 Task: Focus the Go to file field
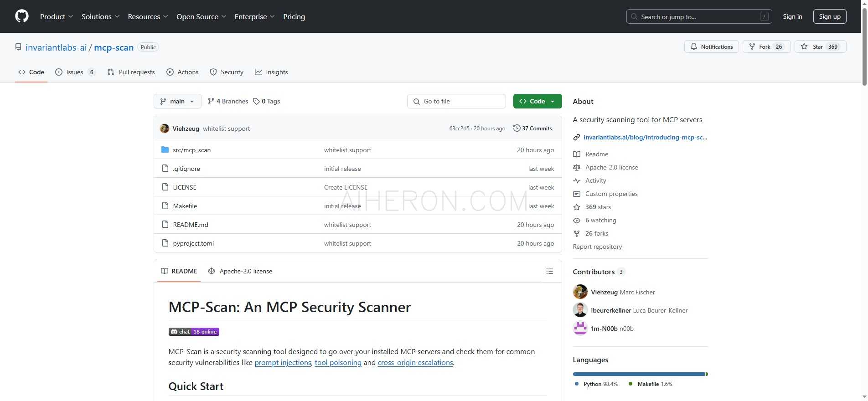point(456,101)
